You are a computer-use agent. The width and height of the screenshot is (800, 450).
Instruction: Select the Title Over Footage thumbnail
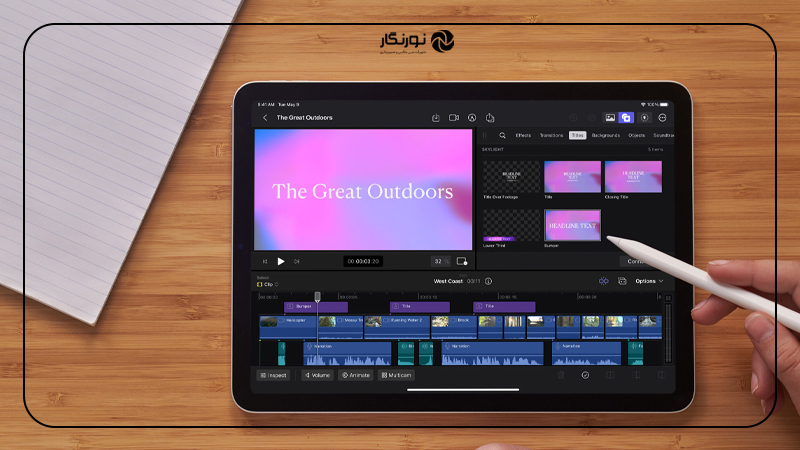point(511,177)
